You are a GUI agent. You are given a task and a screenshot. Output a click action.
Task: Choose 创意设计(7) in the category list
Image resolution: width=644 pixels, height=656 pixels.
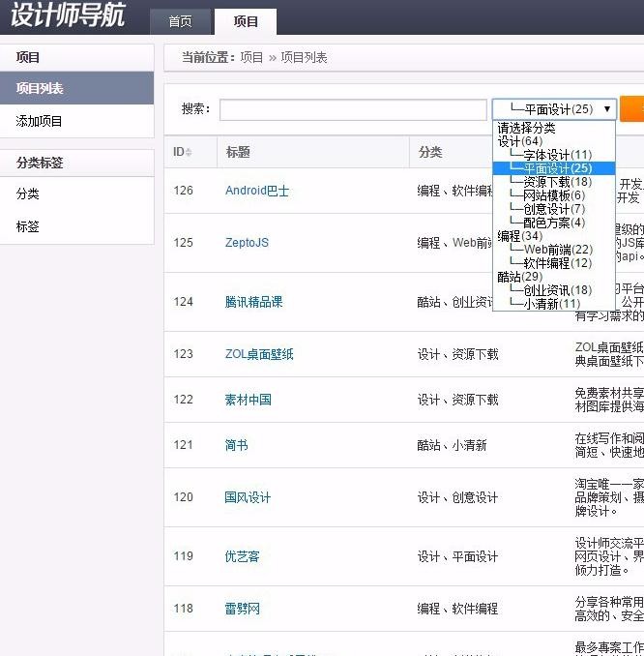tap(554, 209)
